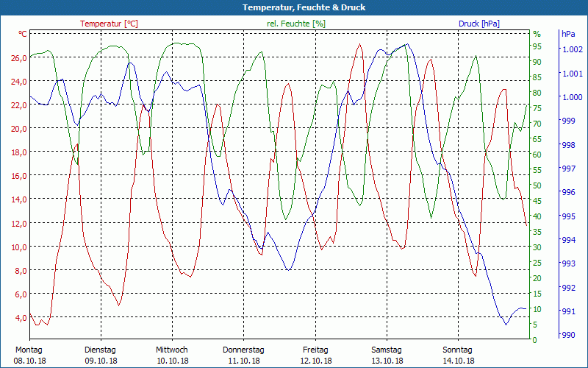Screen dimensions: 588x368
Task: Click the '55' humidity axis value
Action: coord(537,170)
